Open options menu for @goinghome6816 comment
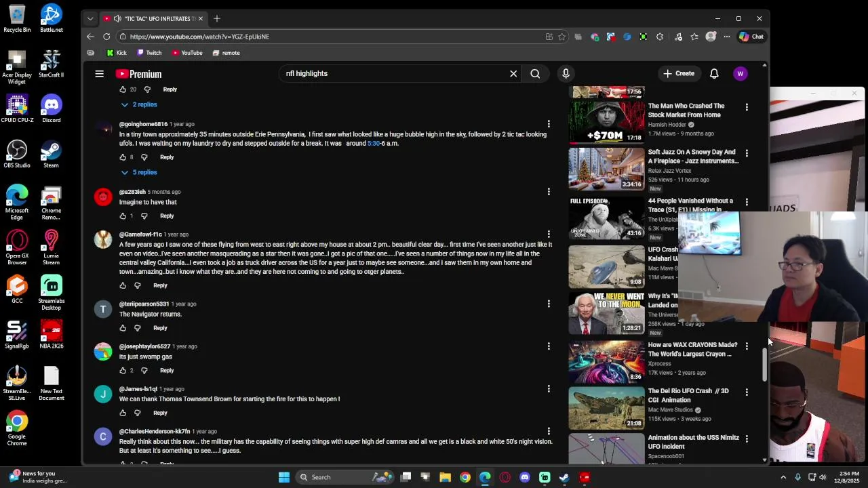 point(549,124)
